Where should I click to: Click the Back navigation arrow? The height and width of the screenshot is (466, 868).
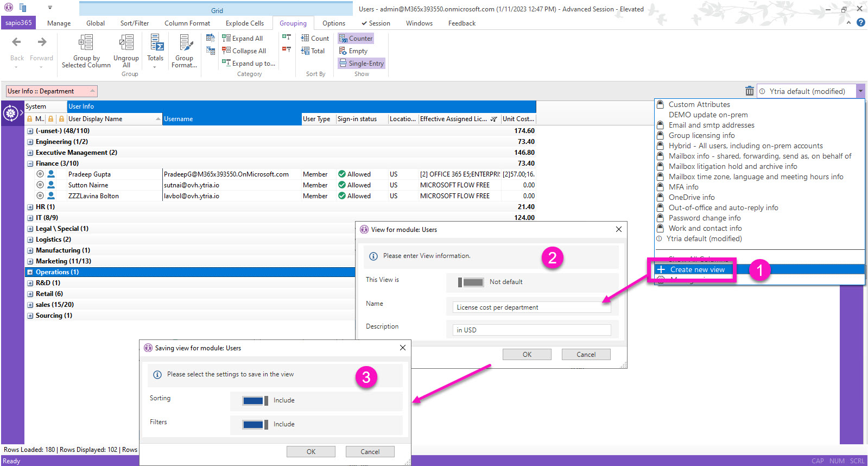[16, 42]
